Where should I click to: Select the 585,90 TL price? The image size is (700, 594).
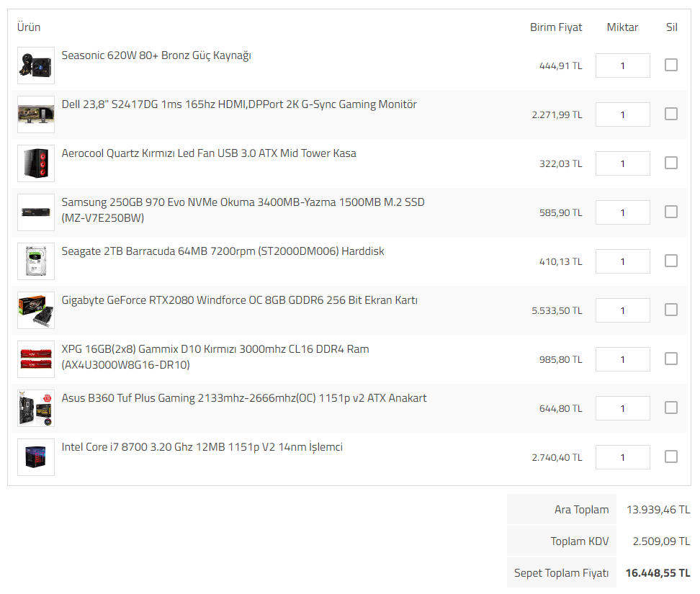pyautogui.click(x=561, y=213)
